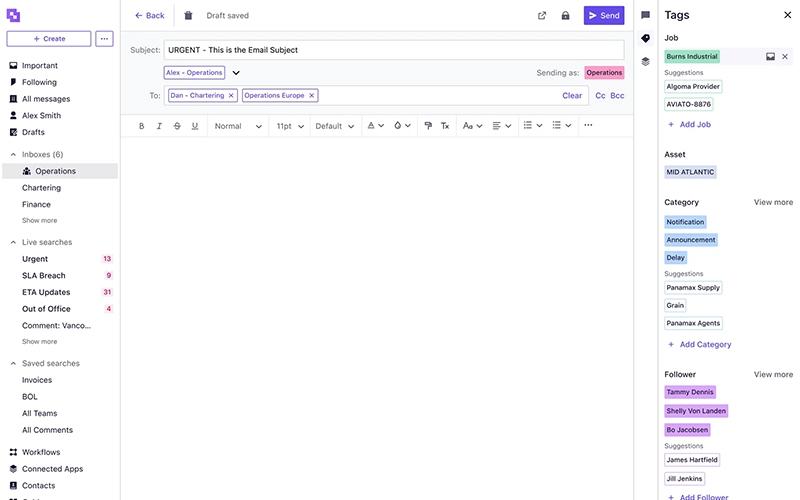Show more inboxes under Finance

click(39, 221)
